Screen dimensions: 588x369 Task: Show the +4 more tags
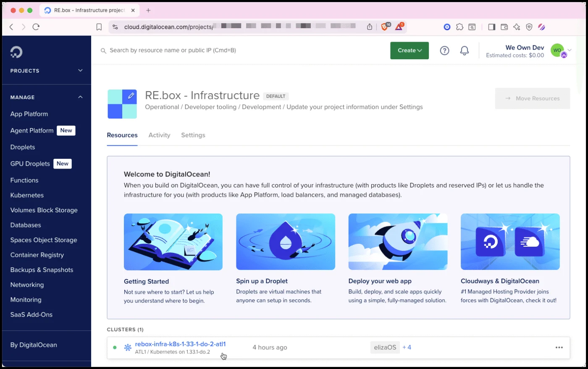click(x=407, y=348)
